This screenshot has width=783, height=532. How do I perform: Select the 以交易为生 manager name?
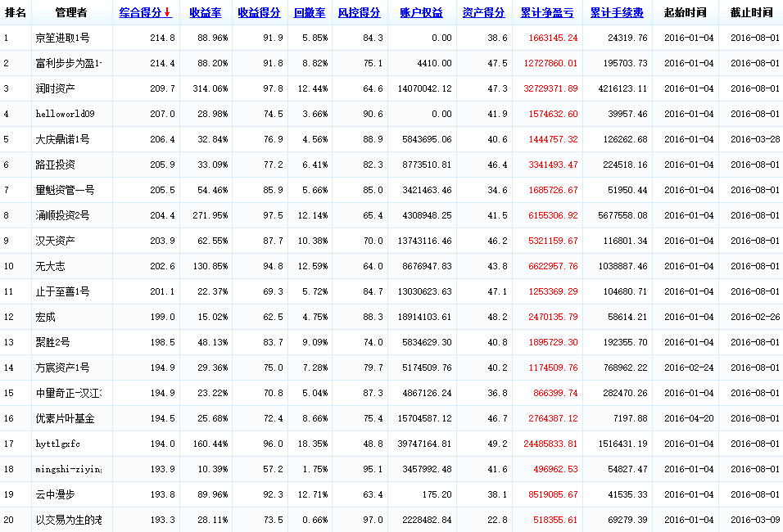(69, 520)
